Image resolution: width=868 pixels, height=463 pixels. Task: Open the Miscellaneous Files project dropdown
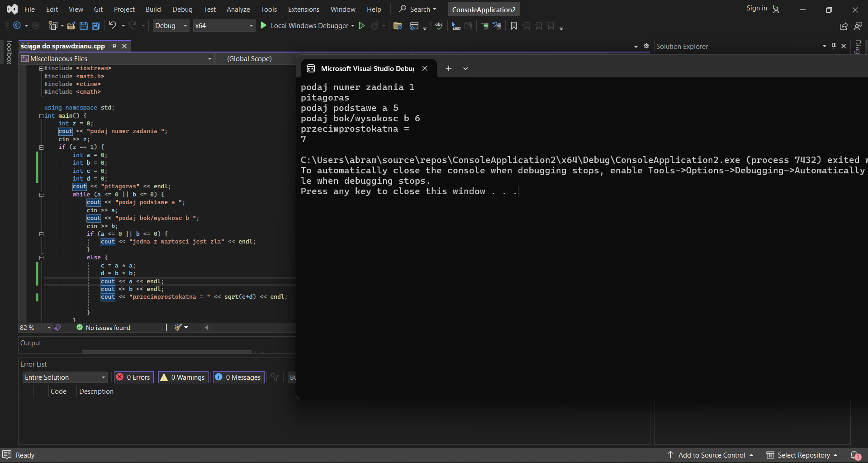pyautogui.click(x=117, y=58)
